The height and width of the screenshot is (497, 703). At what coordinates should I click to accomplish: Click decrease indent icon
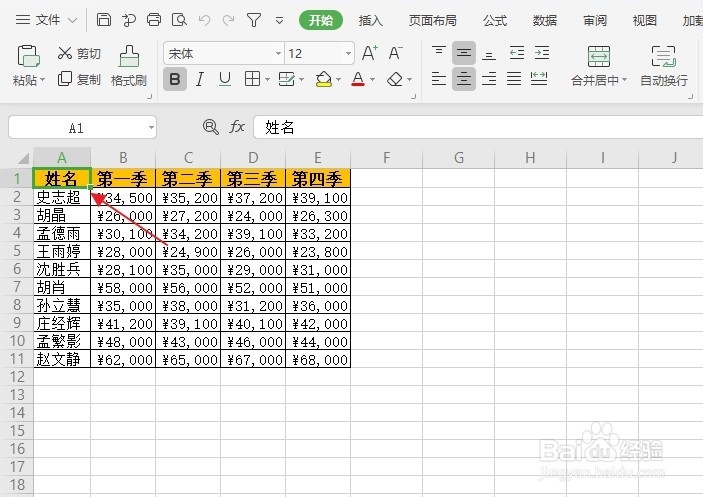coord(517,53)
